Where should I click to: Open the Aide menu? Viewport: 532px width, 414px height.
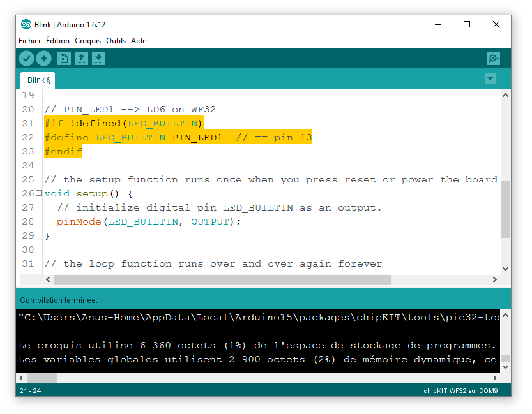pyautogui.click(x=139, y=41)
